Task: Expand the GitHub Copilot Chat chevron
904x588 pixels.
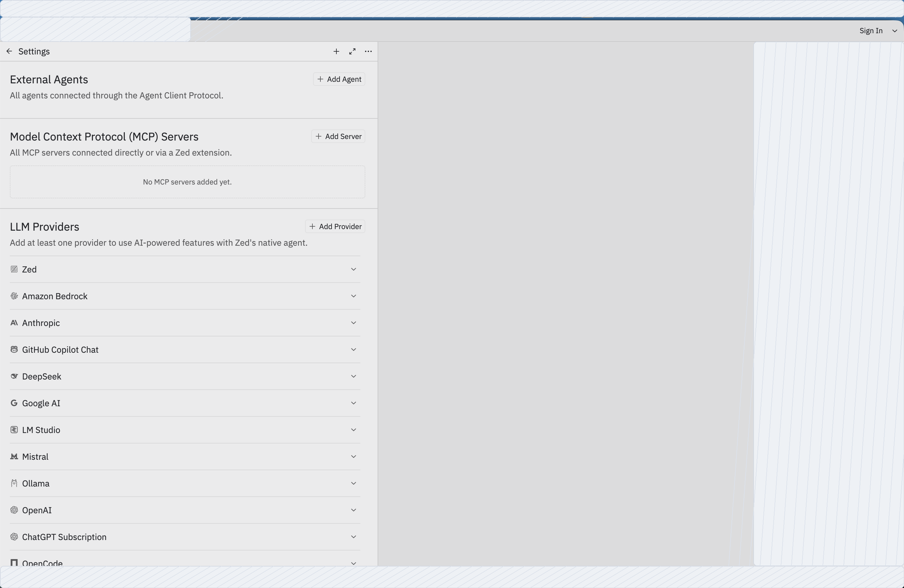Action: pyautogui.click(x=354, y=349)
